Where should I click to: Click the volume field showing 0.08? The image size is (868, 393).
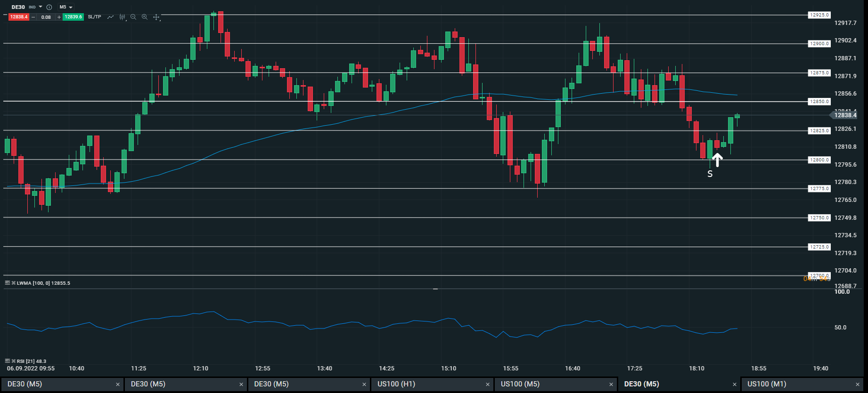[x=46, y=17]
